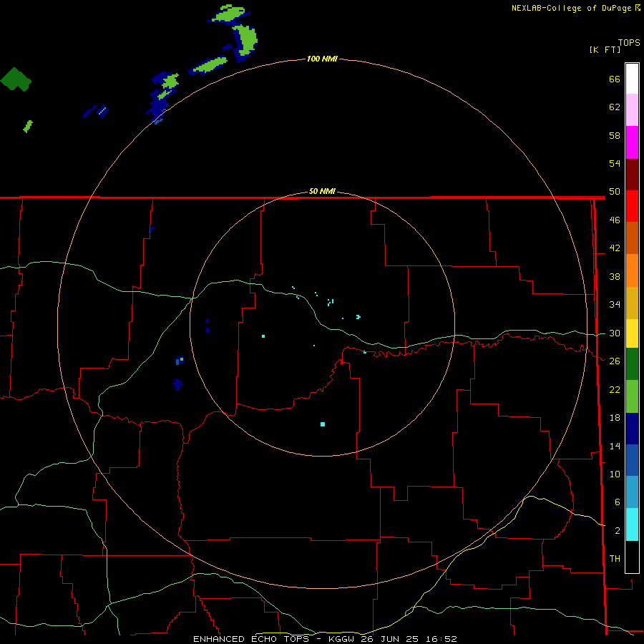Click the 22 legend value

tap(615, 389)
